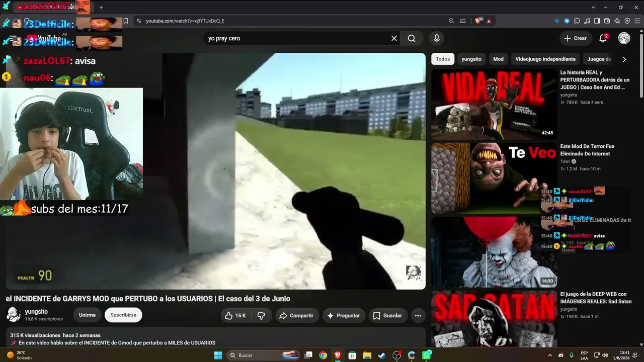Open Steam from the taskbar
644x362 pixels.
[x=382, y=355]
